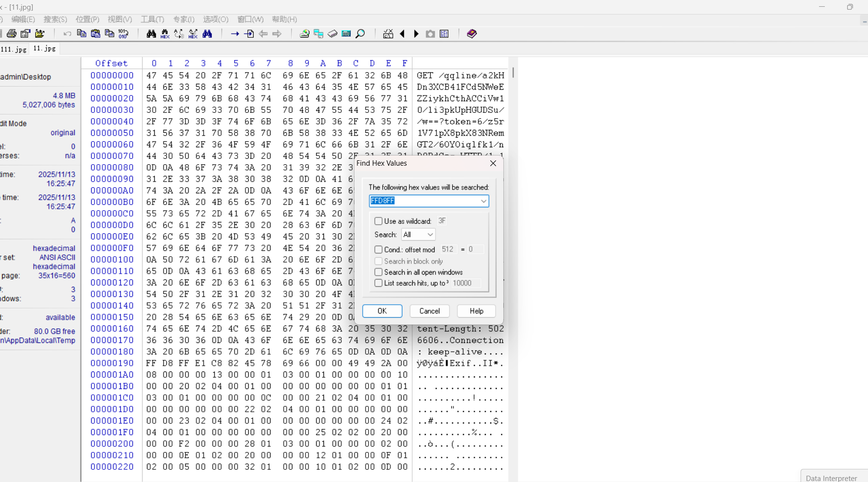Click the Open Disk icon
868x482 pixels.
305,34
